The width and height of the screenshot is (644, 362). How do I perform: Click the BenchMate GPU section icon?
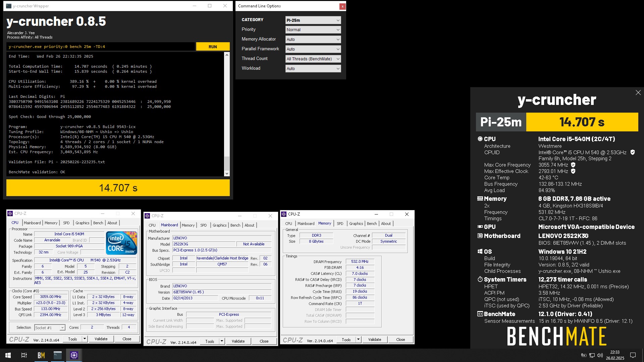tap(480, 227)
